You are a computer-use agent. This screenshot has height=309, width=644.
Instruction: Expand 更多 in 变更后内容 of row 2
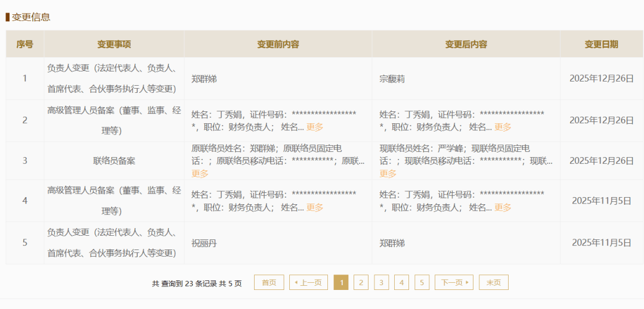click(503, 127)
